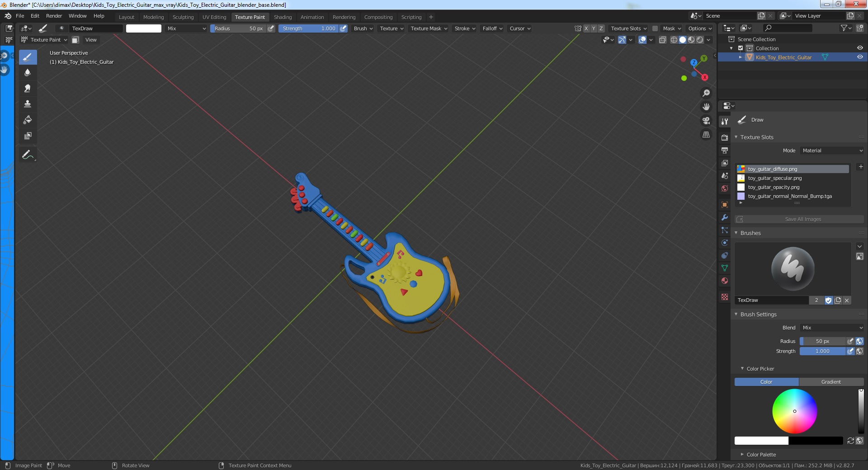
Task: Switch perspective/orthographic grid icon
Action: click(706, 135)
